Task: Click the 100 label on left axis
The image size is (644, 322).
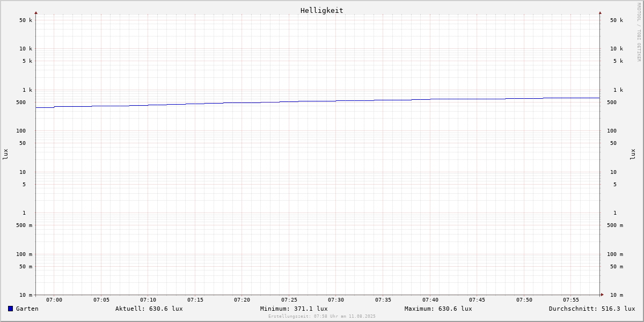Action: (21, 131)
